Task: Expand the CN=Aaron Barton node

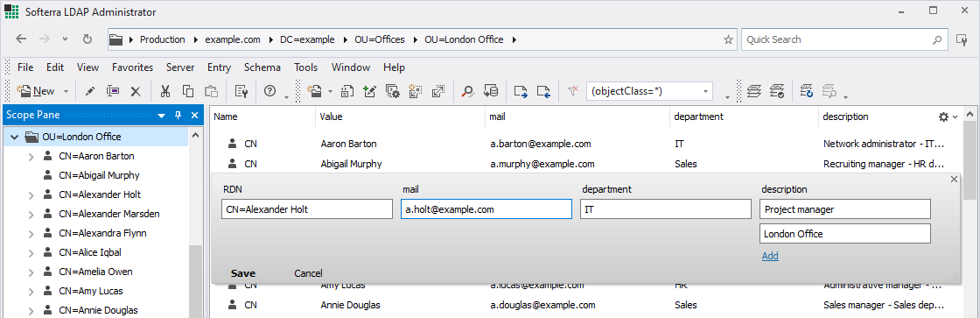Action: 31,157
